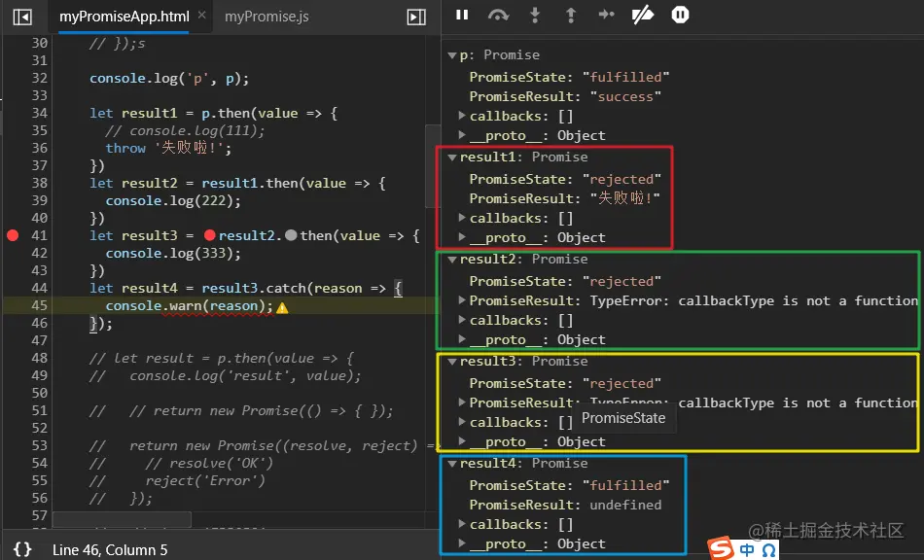Click the warning icon on line 45
The height and width of the screenshot is (560, 924).
tap(282, 307)
